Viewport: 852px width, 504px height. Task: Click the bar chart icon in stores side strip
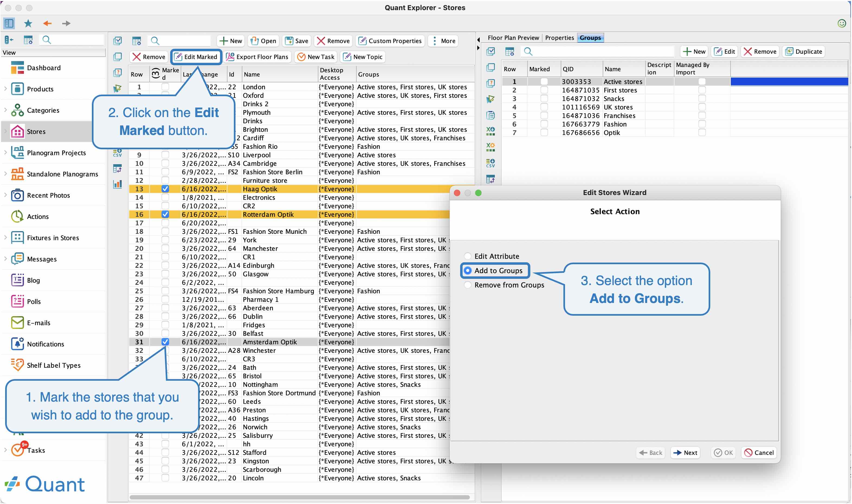(x=118, y=184)
